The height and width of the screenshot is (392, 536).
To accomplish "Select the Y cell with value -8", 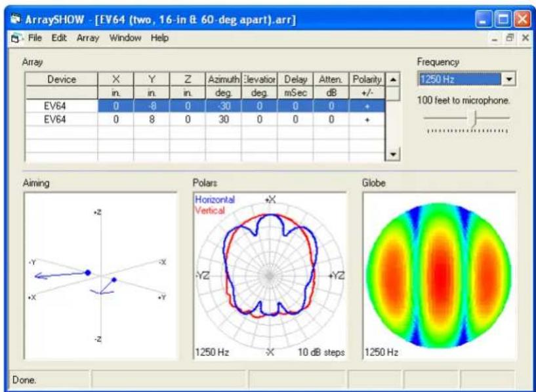I will pos(152,106).
